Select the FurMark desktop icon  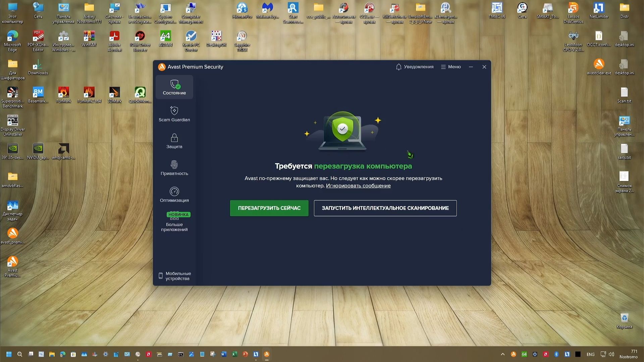[63, 95]
